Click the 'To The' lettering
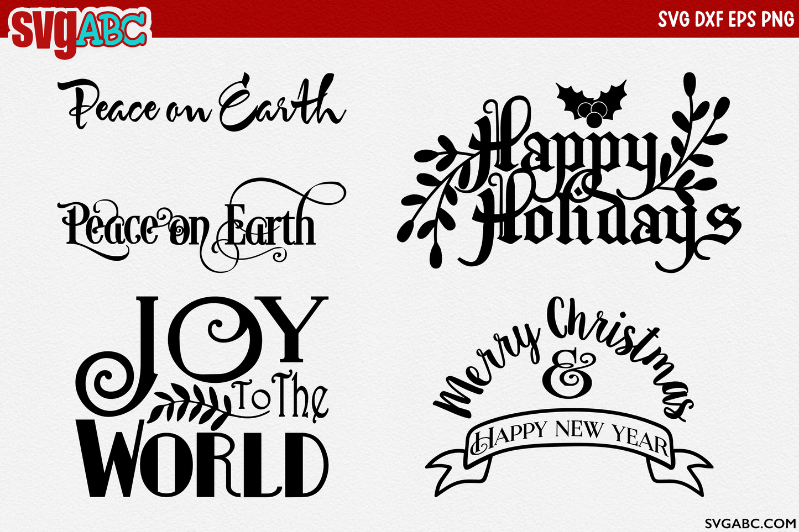The image size is (799, 532). pos(282,398)
